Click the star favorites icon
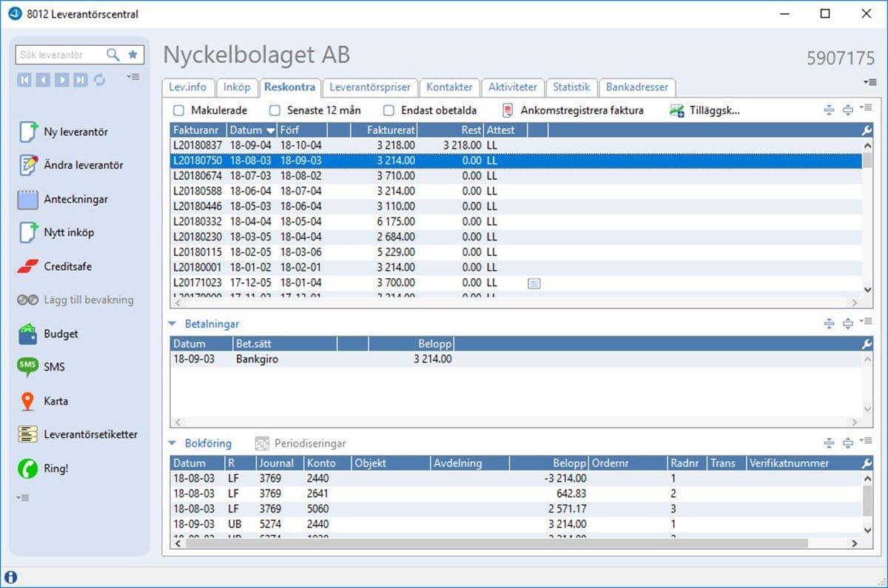This screenshot has height=588, width=888. 132,55
